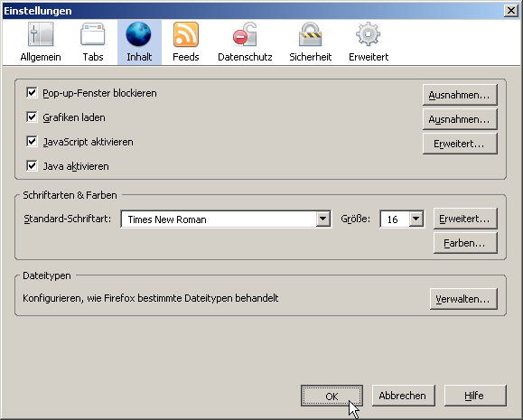
Task: Open the Farben color settings
Action: 465,243
